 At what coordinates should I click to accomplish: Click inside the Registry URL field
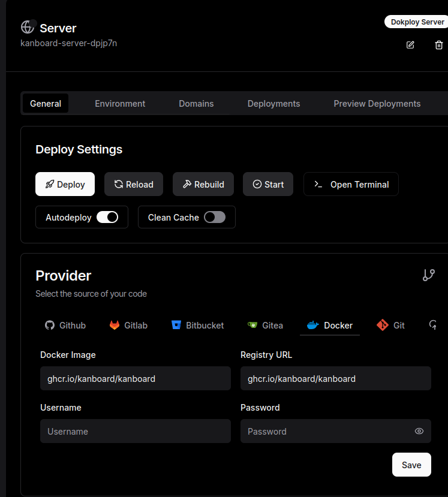(x=335, y=378)
